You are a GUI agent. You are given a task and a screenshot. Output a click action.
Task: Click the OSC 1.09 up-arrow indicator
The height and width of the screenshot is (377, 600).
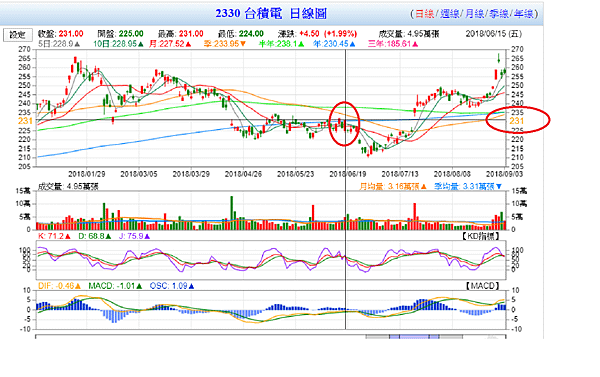click(191, 286)
